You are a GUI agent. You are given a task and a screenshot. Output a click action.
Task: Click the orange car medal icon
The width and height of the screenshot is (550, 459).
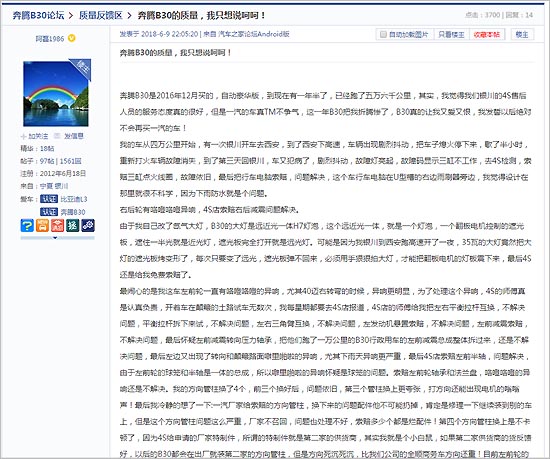42,225
